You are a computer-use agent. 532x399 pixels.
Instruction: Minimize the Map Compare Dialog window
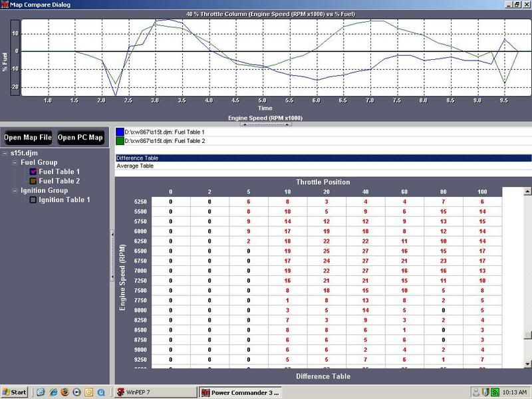coord(509,5)
